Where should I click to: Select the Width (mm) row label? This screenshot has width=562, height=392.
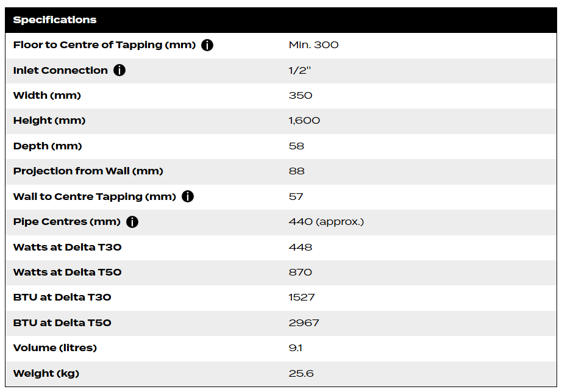point(47,95)
